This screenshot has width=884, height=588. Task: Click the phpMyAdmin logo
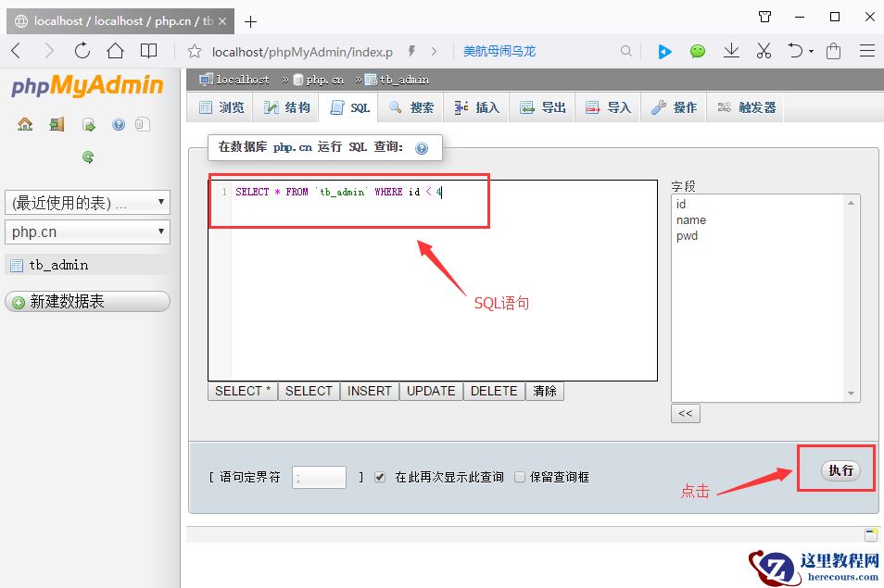pos(87,85)
